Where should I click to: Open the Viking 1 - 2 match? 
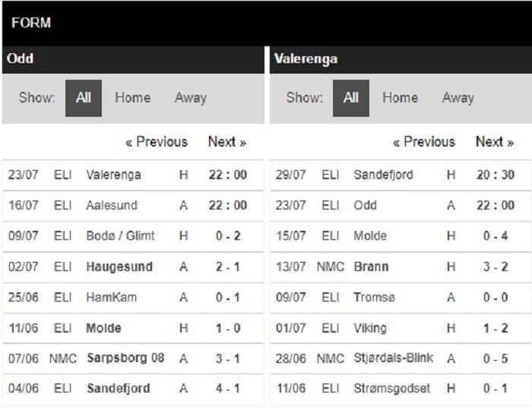401,328
